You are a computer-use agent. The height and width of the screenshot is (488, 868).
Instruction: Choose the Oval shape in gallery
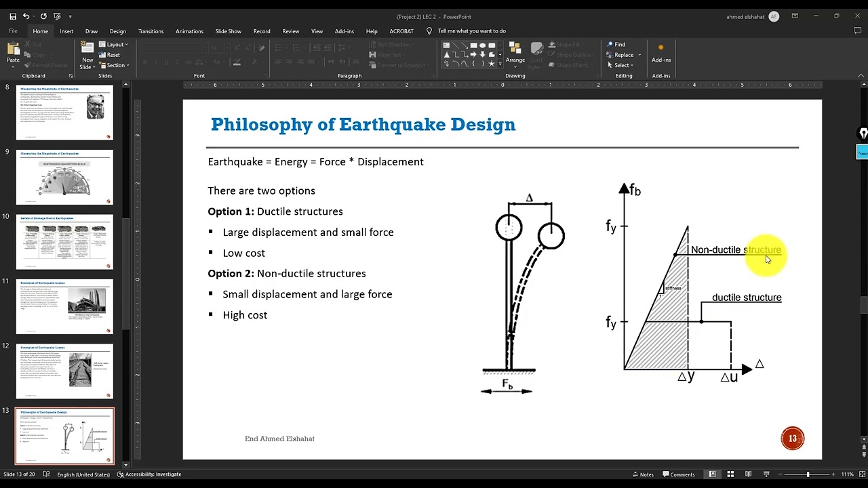point(482,46)
